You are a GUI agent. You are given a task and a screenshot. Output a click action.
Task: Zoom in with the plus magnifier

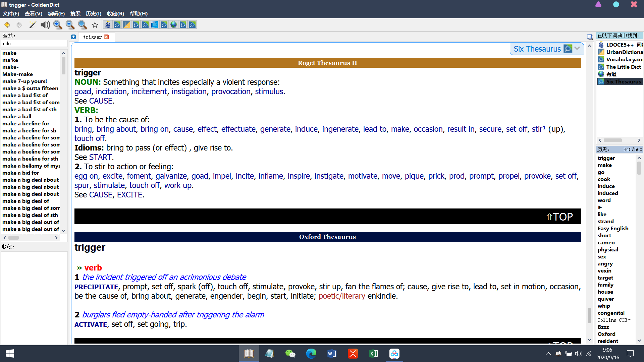point(58,25)
